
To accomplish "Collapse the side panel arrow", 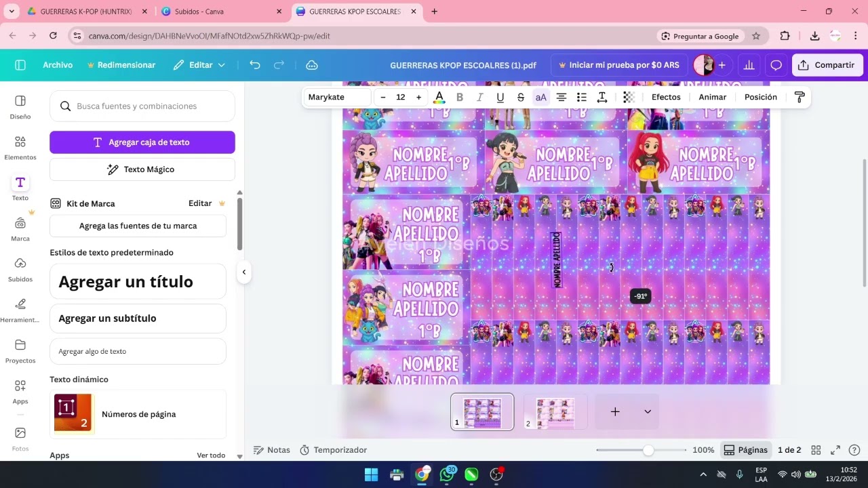I will [243, 272].
